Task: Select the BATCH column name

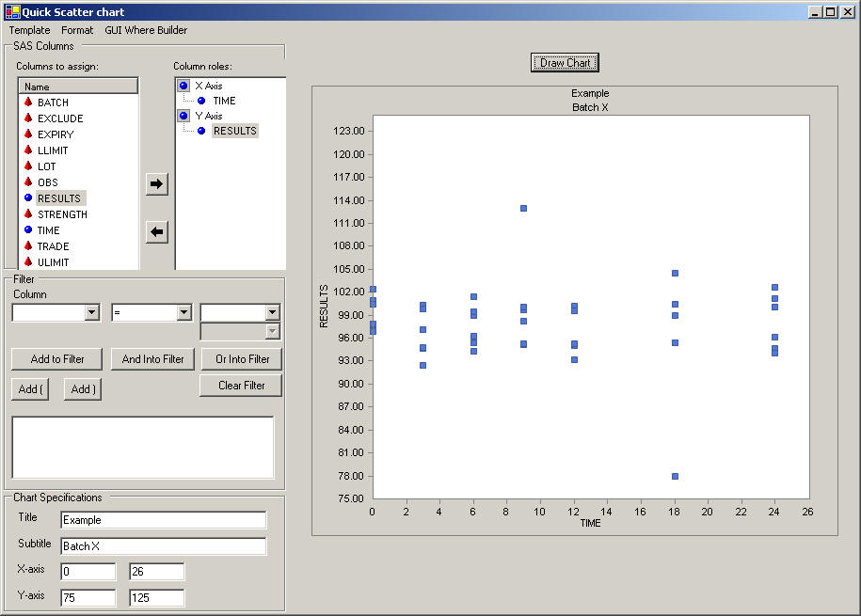Action: pos(53,103)
